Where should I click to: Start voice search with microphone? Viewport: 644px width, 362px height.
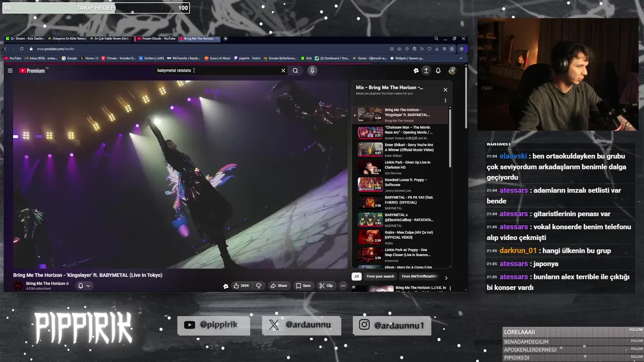point(312,71)
